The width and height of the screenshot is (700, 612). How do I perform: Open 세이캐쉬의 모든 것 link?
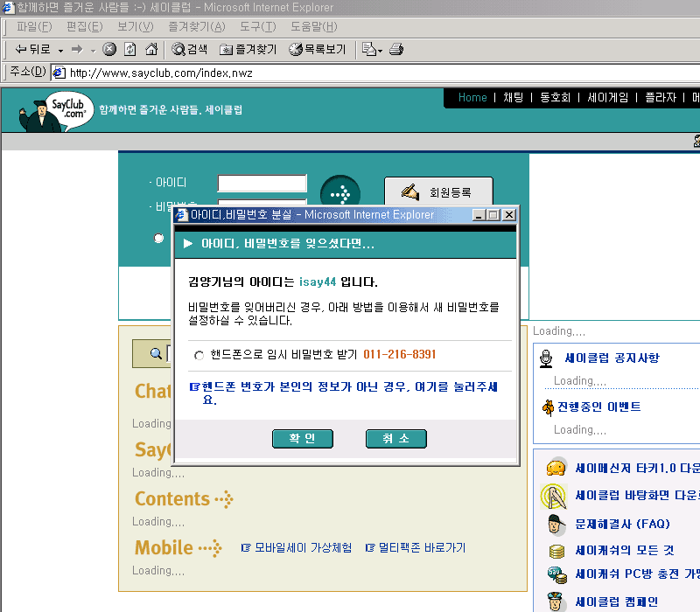pyautogui.click(x=624, y=550)
